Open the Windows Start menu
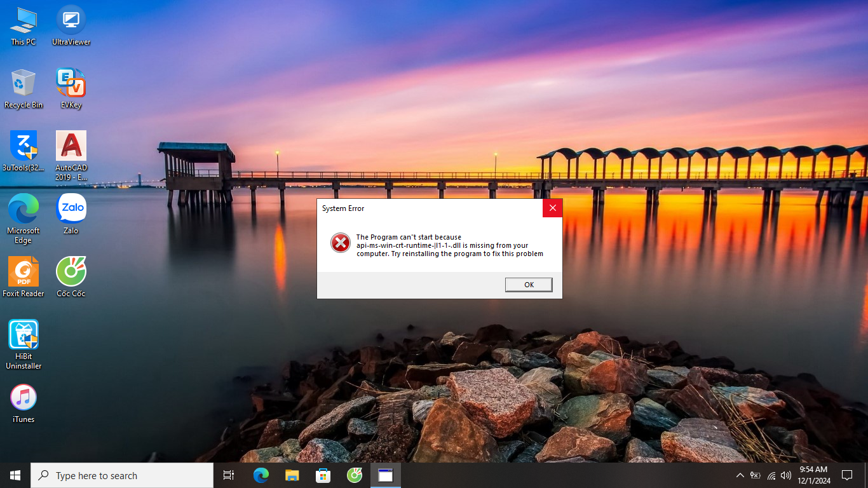The height and width of the screenshot is (488, 868). click(x=15, y=475)
